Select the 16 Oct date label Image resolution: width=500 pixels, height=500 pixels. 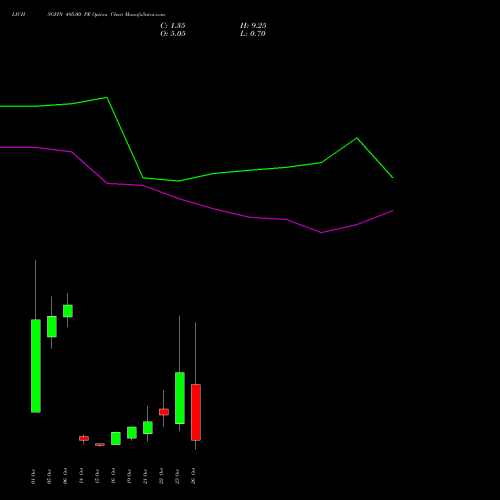pos(113,476)
